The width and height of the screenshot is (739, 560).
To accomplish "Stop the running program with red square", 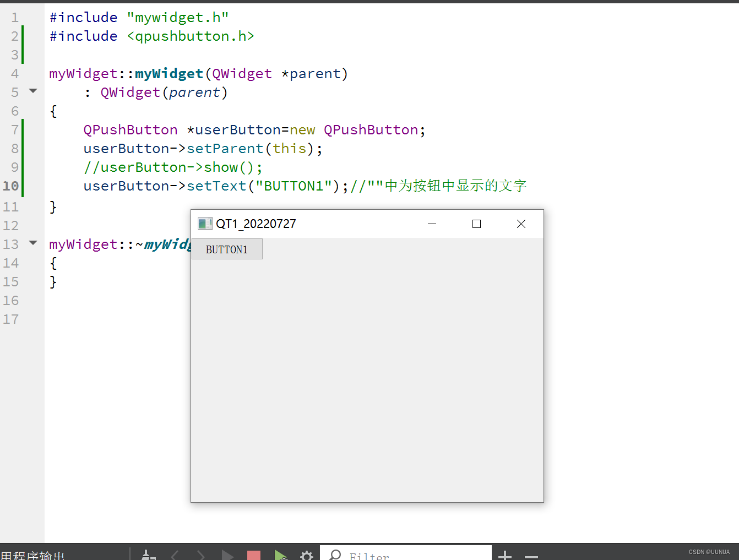I will coord(254,555).
